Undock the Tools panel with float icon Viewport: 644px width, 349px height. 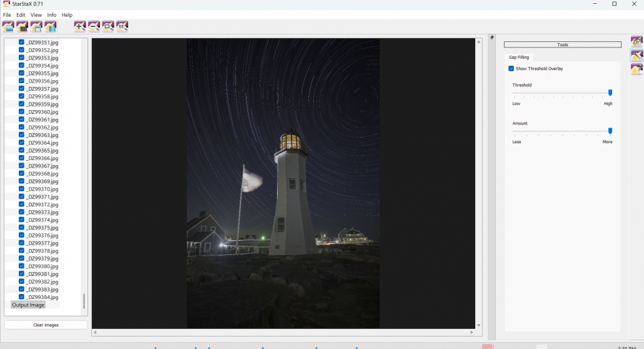click(492, 38)
